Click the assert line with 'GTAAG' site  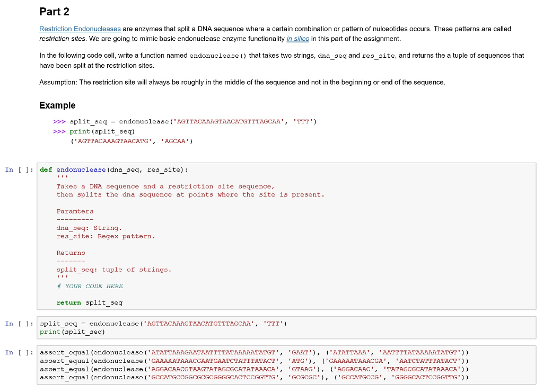[254, 369]
